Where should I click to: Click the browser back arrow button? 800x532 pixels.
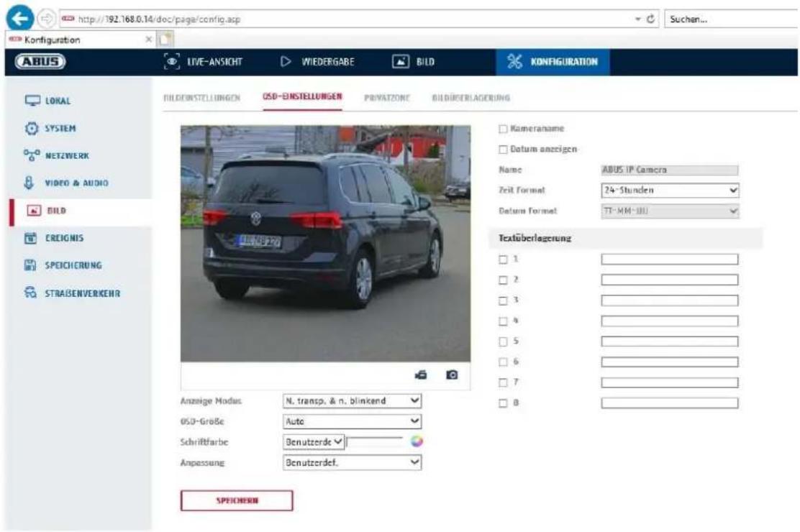pyautogui.click(x=19, y=19)
